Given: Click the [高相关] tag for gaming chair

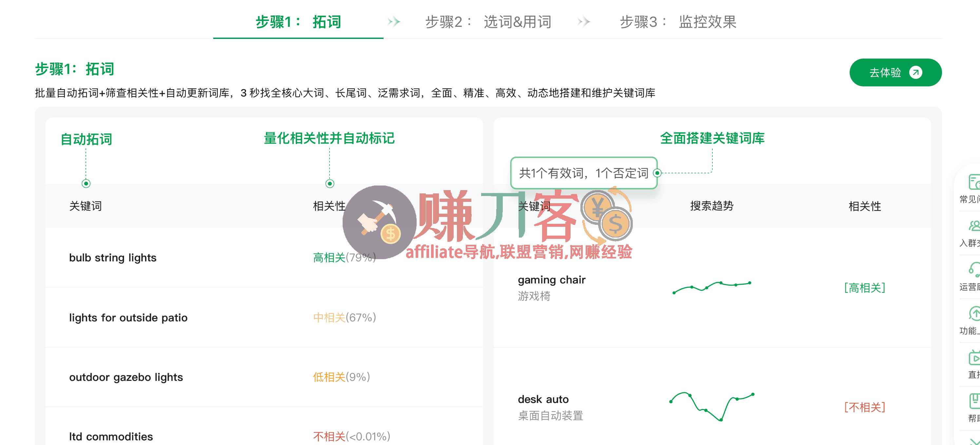Looking at the screenshot, I should (x=864, y=288).
